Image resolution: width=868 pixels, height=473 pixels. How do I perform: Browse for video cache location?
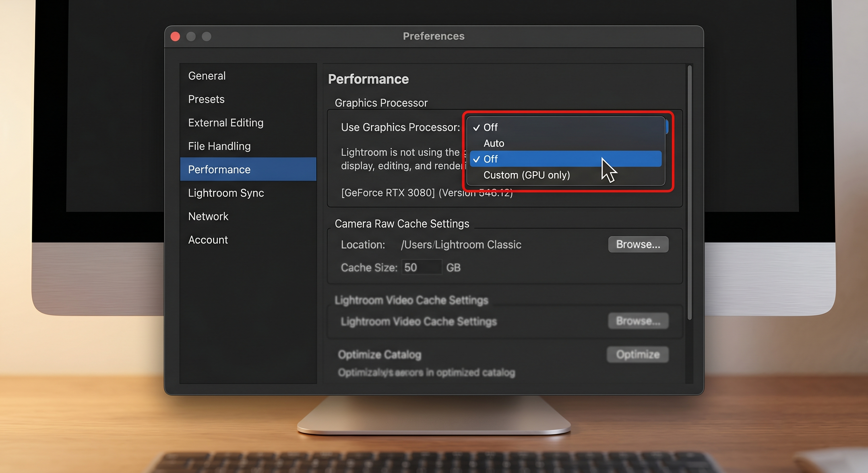click(638, 321)
